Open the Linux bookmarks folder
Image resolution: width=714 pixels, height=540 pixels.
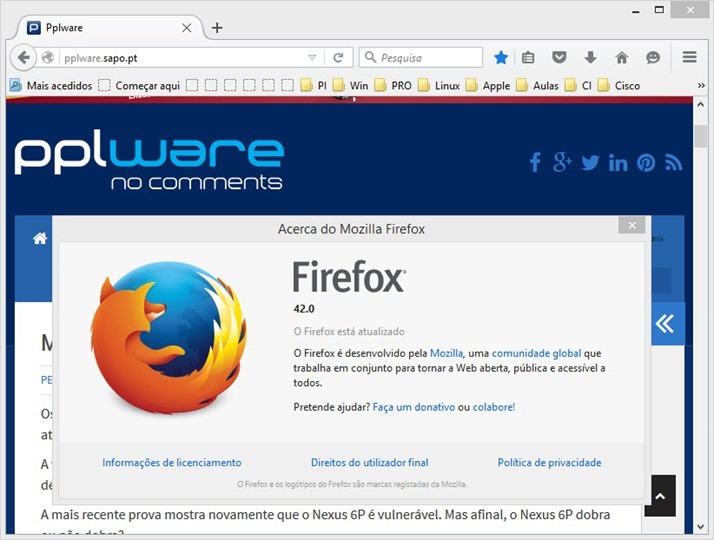(439, 85)
